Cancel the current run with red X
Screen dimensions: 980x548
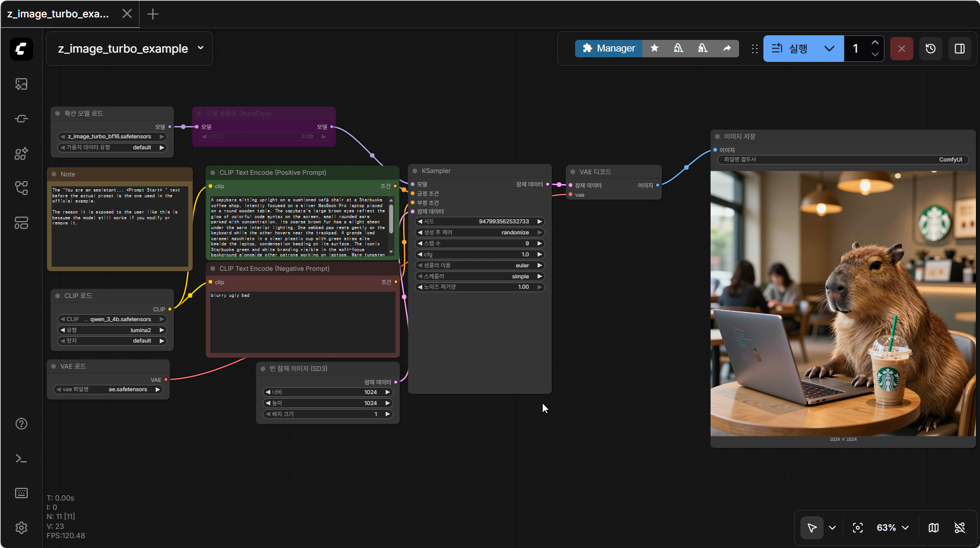[902, 49]
